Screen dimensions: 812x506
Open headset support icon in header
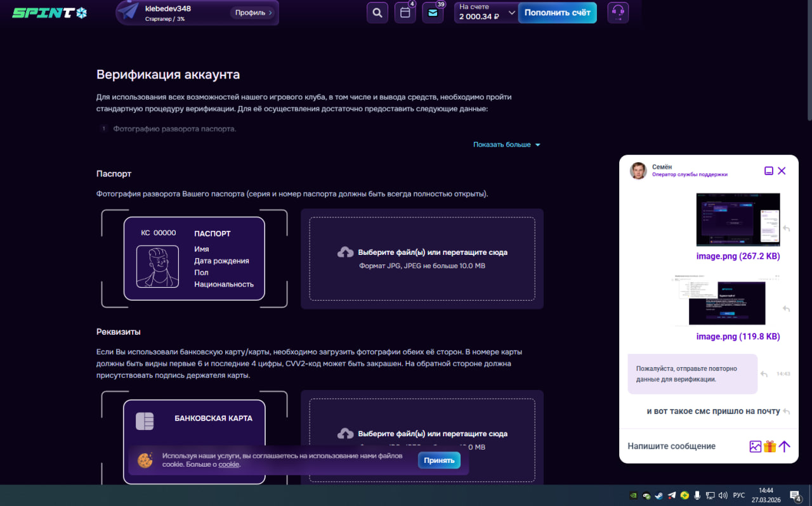tap(618, 13)
